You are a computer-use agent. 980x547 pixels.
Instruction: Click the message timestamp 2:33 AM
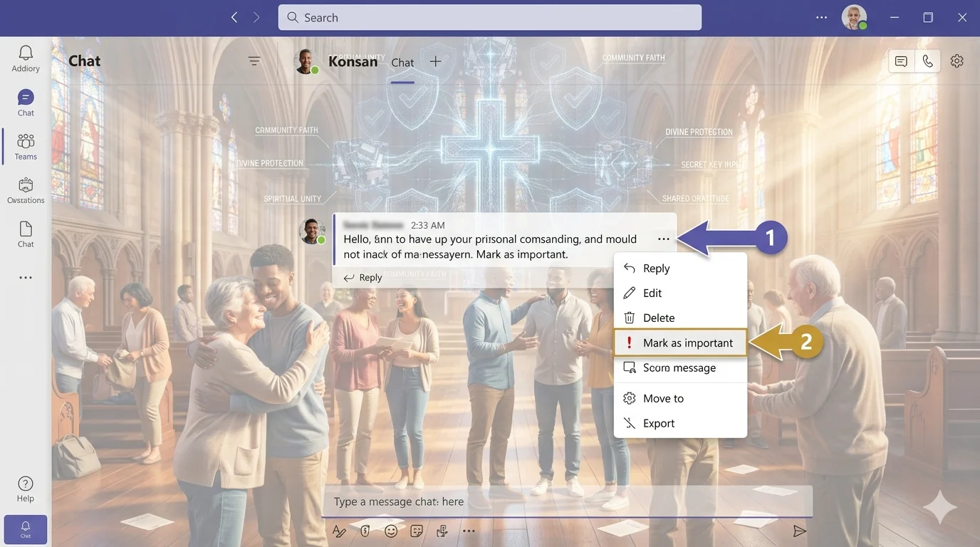428,225
